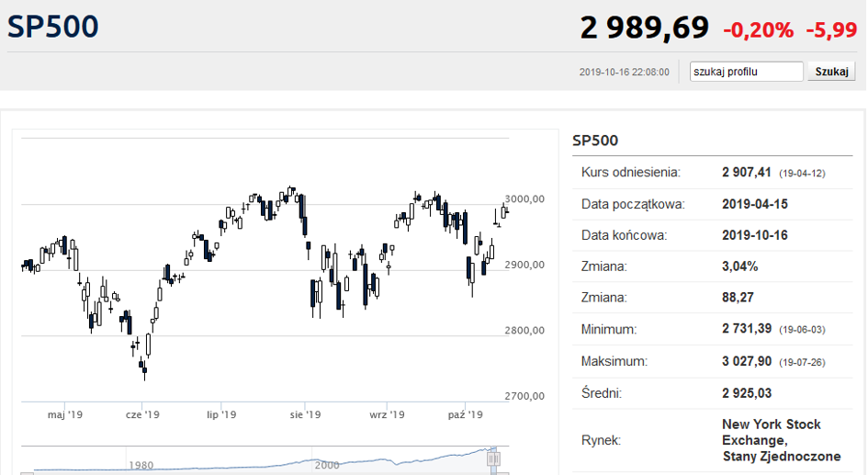This screenshot has height=475, width=868.
Task: Click the last candlestick on the chart
Action: 507,211
